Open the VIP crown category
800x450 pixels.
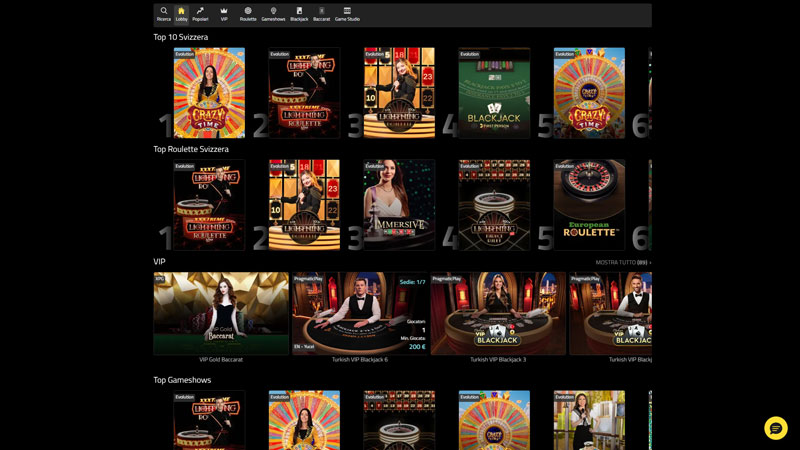pos(224,14)
